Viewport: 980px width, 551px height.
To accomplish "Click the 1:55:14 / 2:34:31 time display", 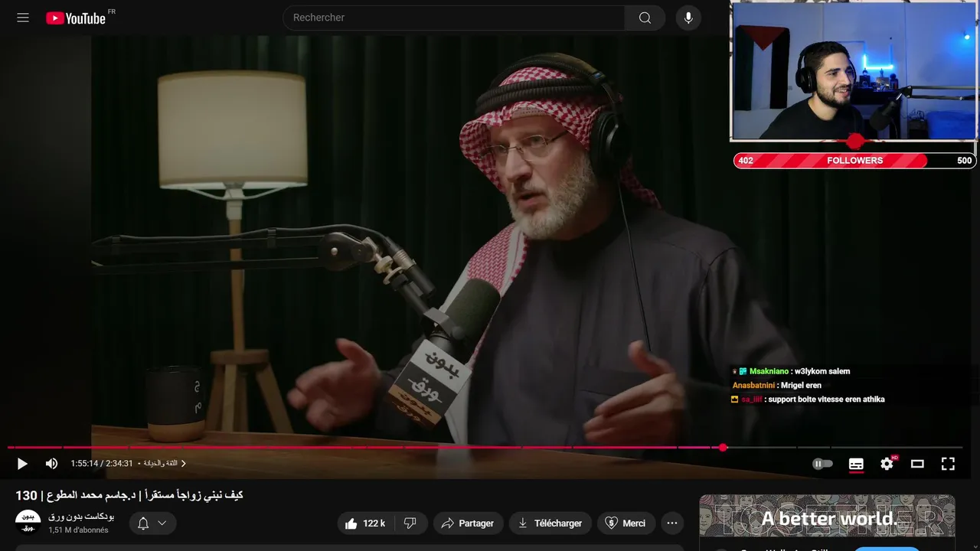I will (x=102, y=464).
